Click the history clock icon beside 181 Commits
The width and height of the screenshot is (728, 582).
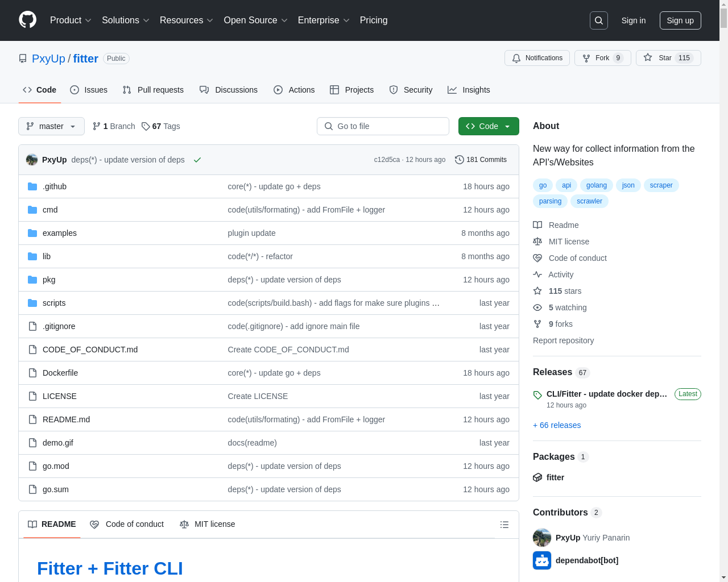click(460, 160)
